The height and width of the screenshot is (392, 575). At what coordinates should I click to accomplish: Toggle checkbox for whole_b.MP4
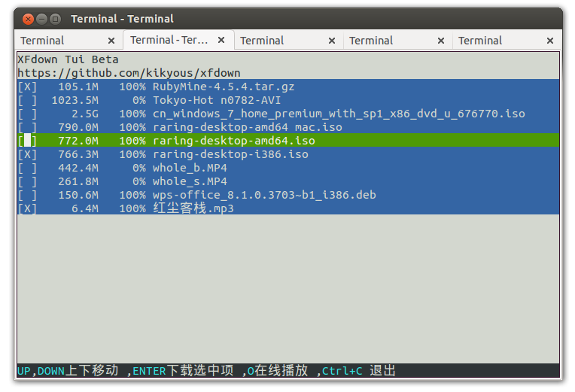[28, 168]
